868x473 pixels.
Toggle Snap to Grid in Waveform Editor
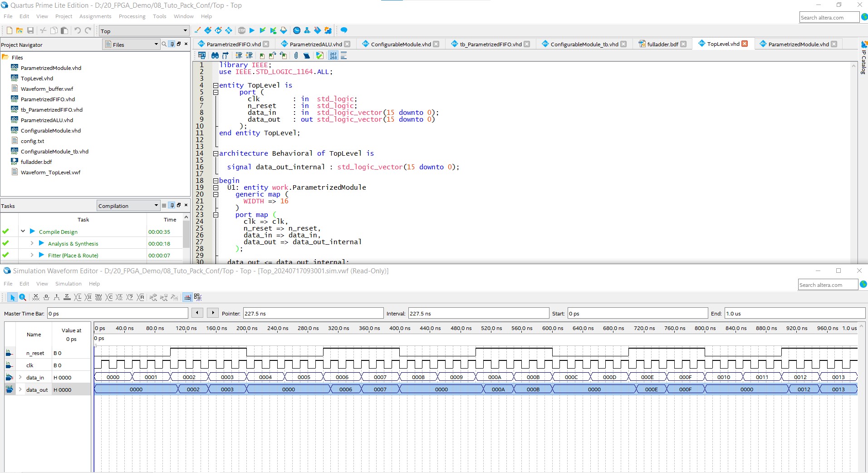click(187, 297)
